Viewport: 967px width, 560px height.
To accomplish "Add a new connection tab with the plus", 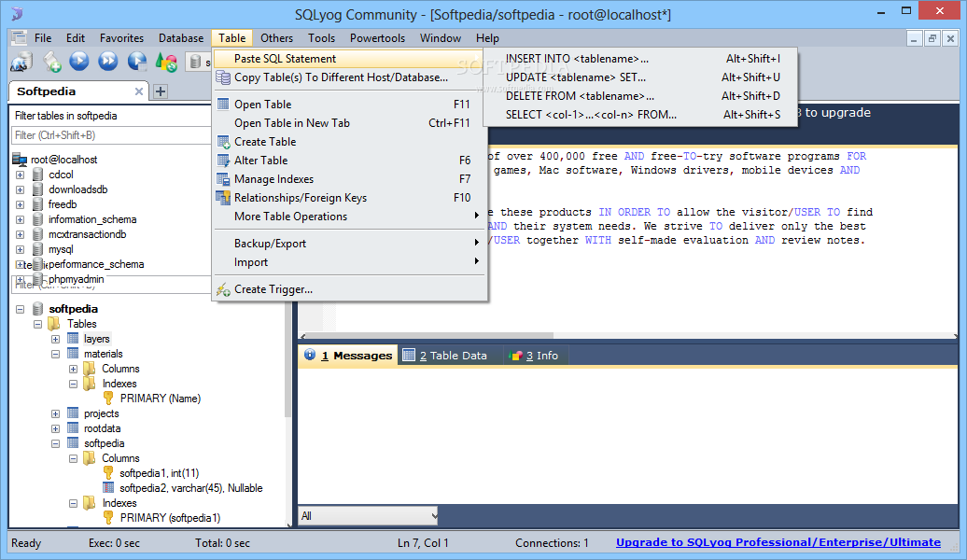I will [x=161, y=91].
